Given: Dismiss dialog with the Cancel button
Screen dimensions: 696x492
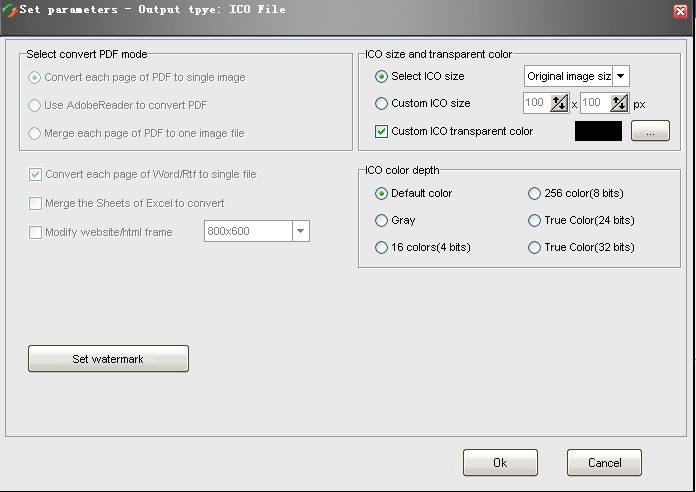Looking at the screenshot, I should (604, 463).
